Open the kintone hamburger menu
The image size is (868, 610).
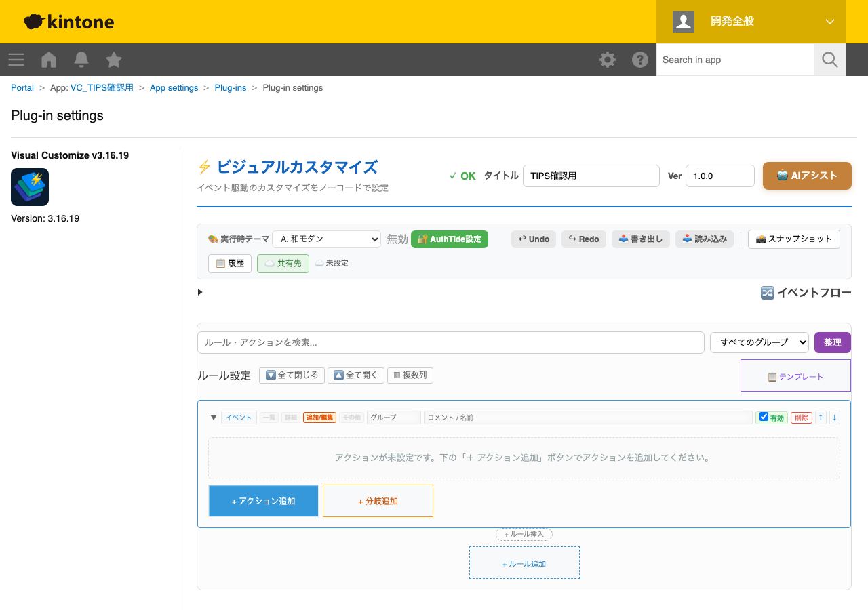point(16,60)
